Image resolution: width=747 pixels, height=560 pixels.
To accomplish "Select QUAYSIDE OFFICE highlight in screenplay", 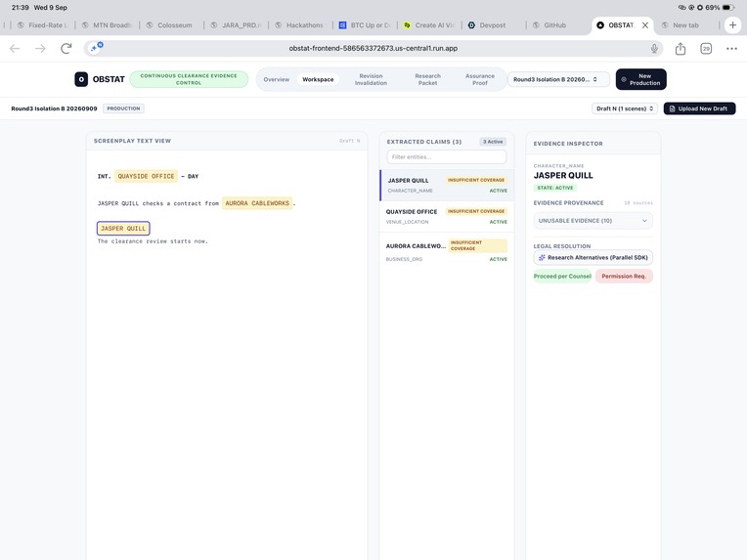I will click(146, 176).
